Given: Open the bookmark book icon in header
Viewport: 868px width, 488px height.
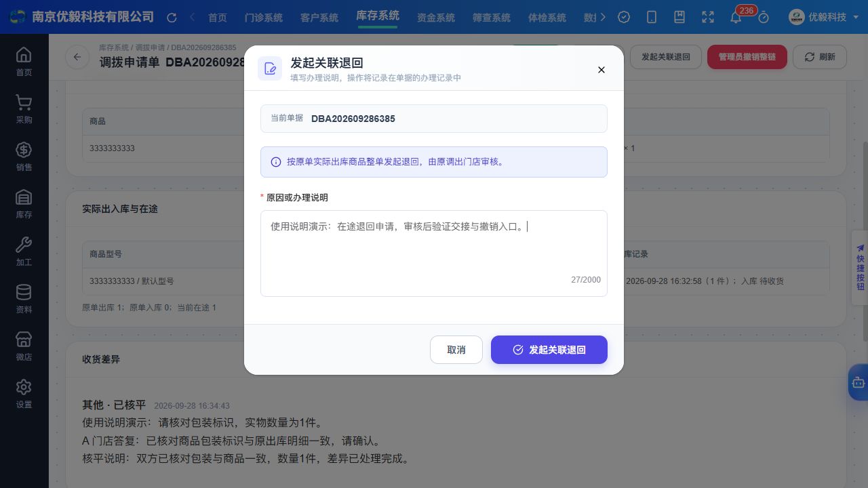Looking at the screenshot, I should 679,18.
